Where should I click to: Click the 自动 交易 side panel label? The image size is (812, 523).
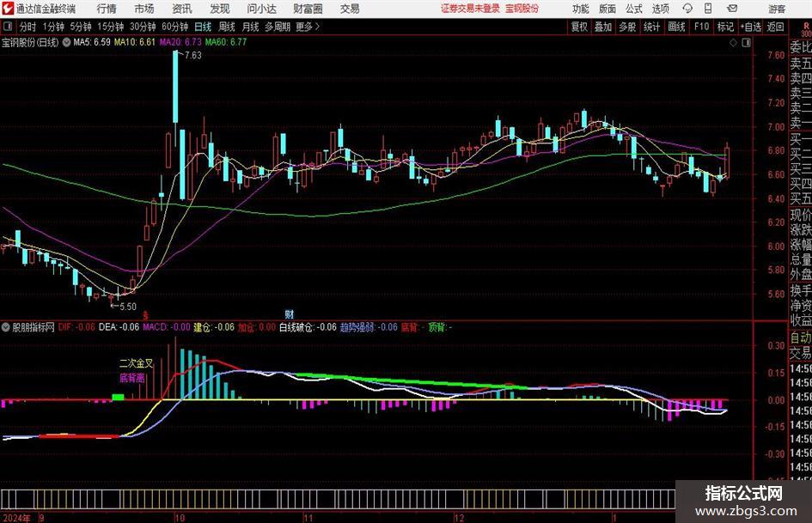point(800,345)
